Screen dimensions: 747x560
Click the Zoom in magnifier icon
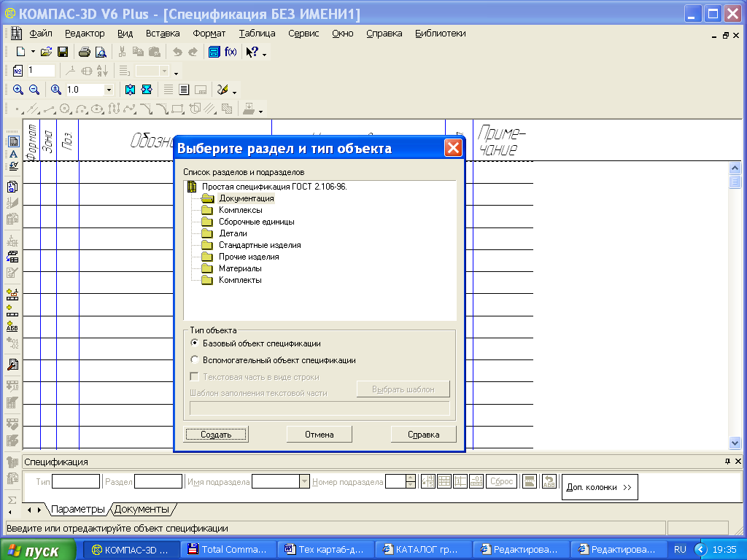(x=18, y=90)
